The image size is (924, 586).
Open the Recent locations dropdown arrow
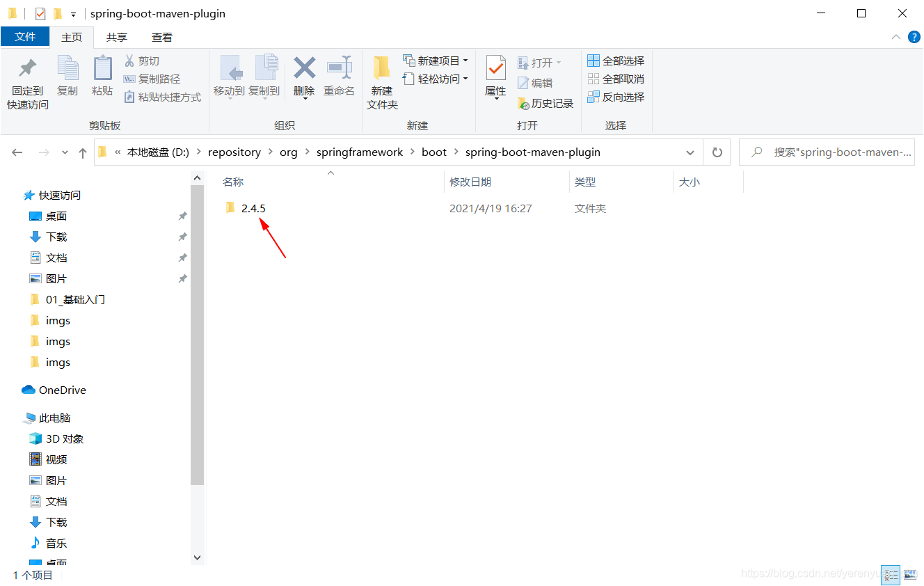tap(65, 152)
